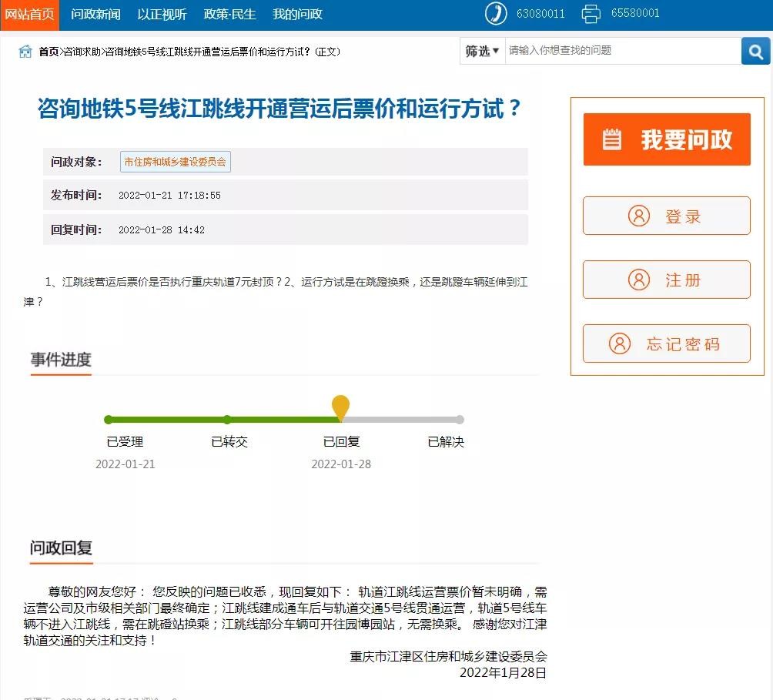The height and width of the screenshot is (700, 773).
Task: Click publish time 2022-01-21 17:18:55
Action: (x=169, y=196)
